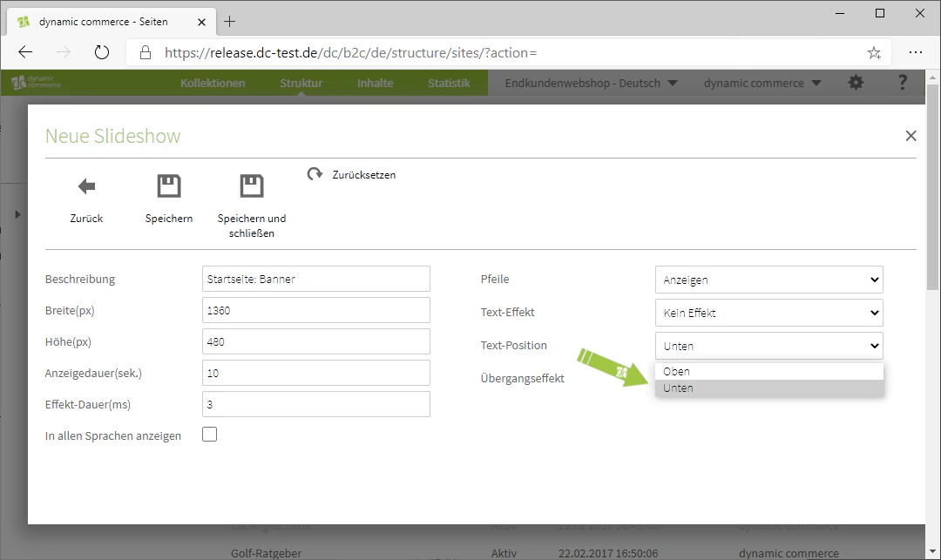Open the Endkundenwebshop - Deutsch dropdown
Image resolution: width=941 pixels, height=560 pixels.
591,83
